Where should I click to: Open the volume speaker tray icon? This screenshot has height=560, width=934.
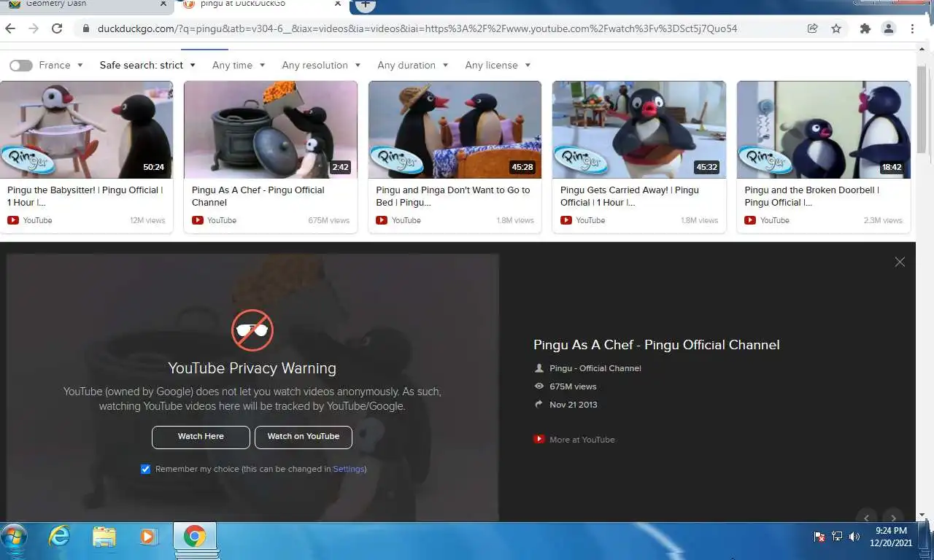point(854,537)
